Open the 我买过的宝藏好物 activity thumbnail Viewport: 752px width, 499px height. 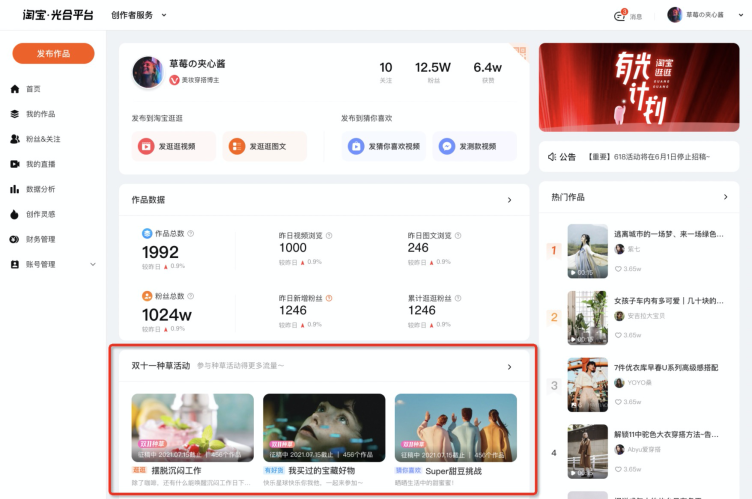coord(324,428)
